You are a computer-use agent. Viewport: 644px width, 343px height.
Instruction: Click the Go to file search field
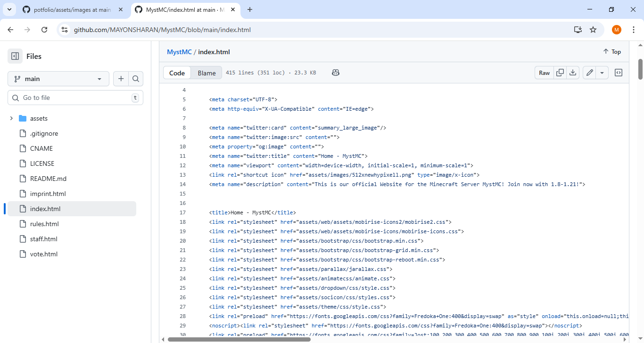coord(75,98)
